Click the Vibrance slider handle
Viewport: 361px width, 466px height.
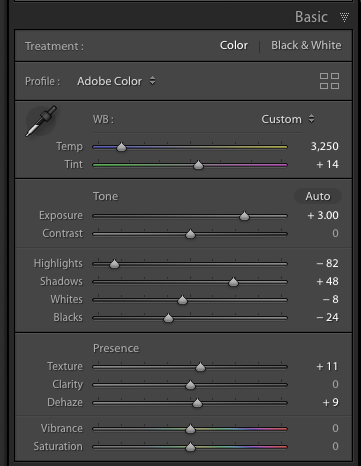point(190,429)
